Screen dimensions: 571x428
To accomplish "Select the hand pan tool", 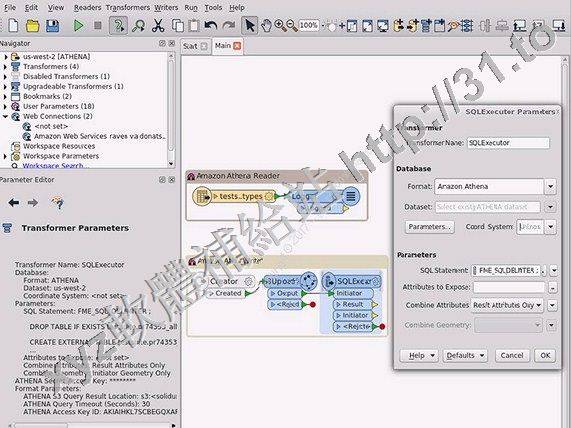I will coord(267,26).
